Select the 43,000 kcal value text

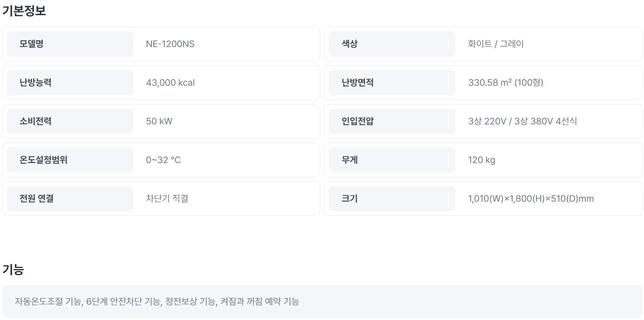[x=170, y=83]
